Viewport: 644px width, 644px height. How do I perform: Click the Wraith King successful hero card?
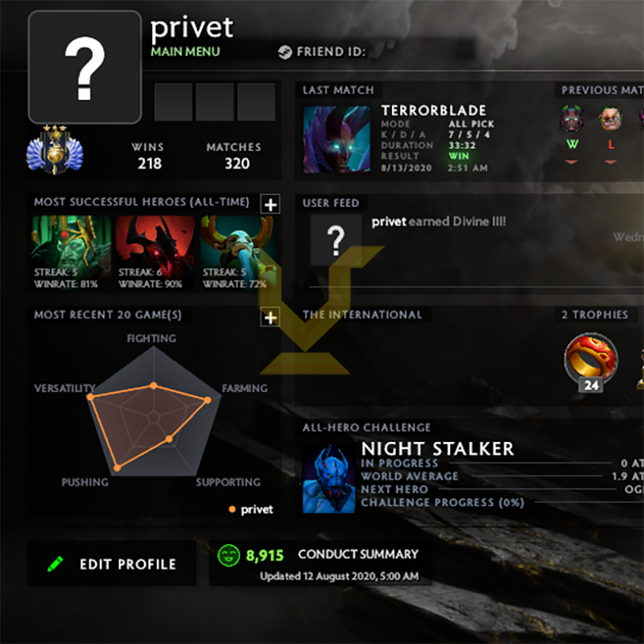tap(71, 254)
